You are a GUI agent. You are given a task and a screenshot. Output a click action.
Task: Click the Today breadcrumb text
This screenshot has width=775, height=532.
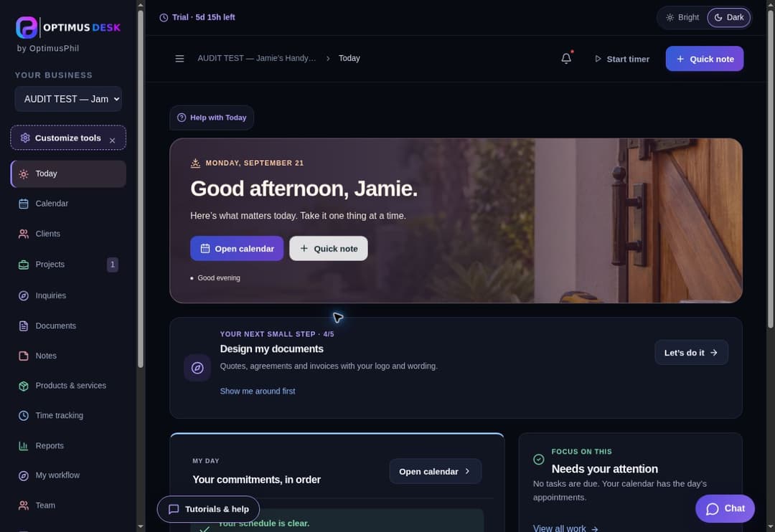pyautogui.click(x=349, y=58)
